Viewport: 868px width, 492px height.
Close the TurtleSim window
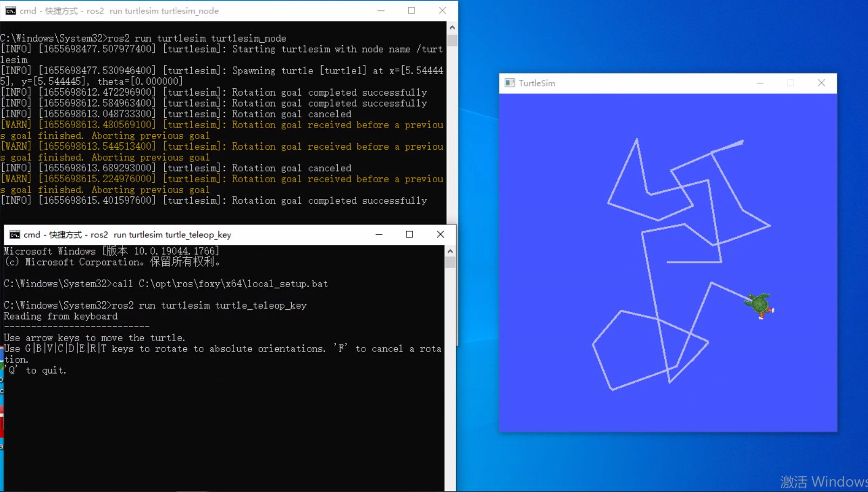point(821,83)
